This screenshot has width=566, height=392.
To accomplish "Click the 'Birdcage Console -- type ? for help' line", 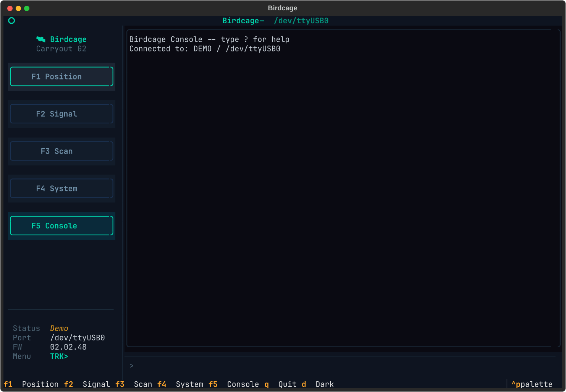I will 209,39.
